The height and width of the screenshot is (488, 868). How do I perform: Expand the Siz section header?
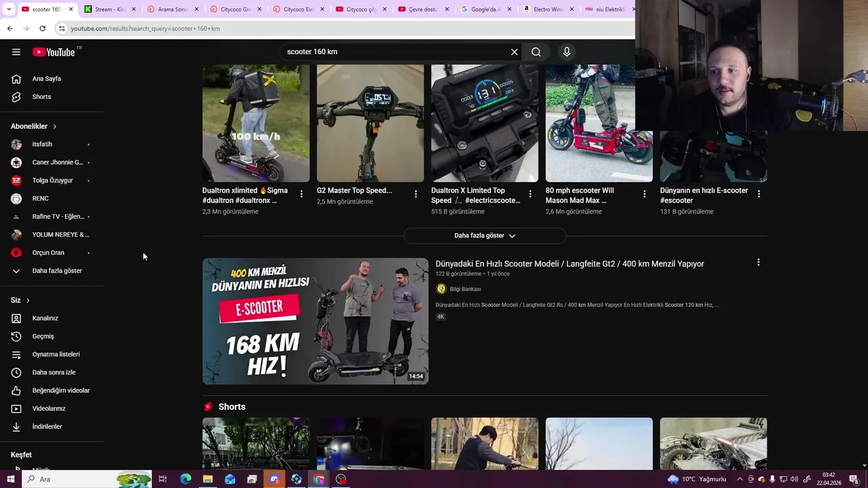(x=20, y=300)
